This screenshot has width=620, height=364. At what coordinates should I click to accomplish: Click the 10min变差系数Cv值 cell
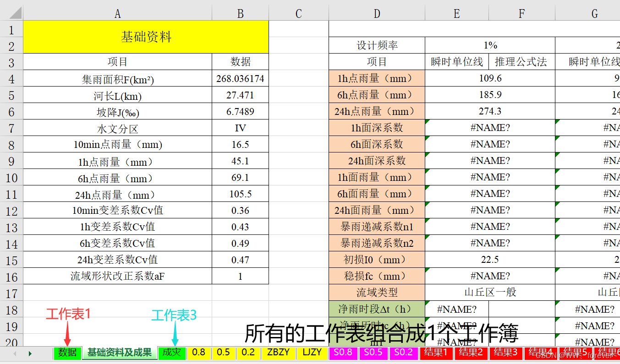(x=117, y=211)
